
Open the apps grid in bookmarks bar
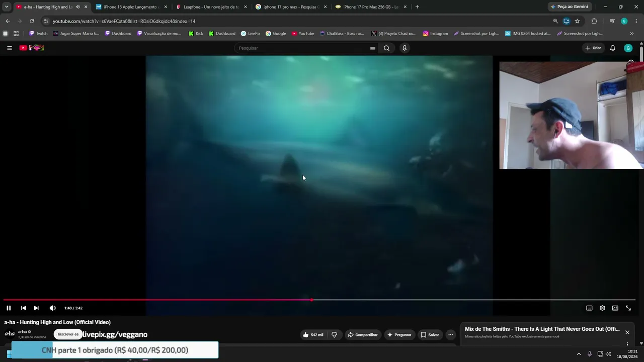(x=16, y=34)
